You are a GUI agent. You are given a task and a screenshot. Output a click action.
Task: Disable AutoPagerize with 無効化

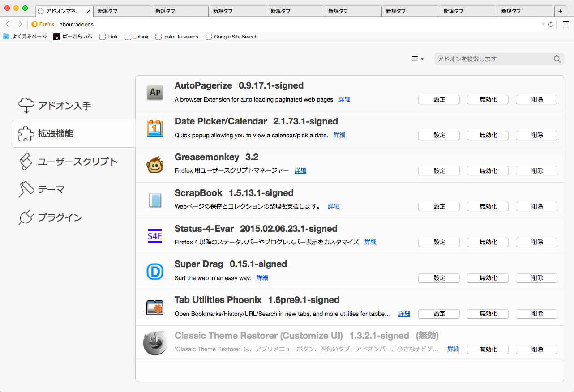point(488,99)
